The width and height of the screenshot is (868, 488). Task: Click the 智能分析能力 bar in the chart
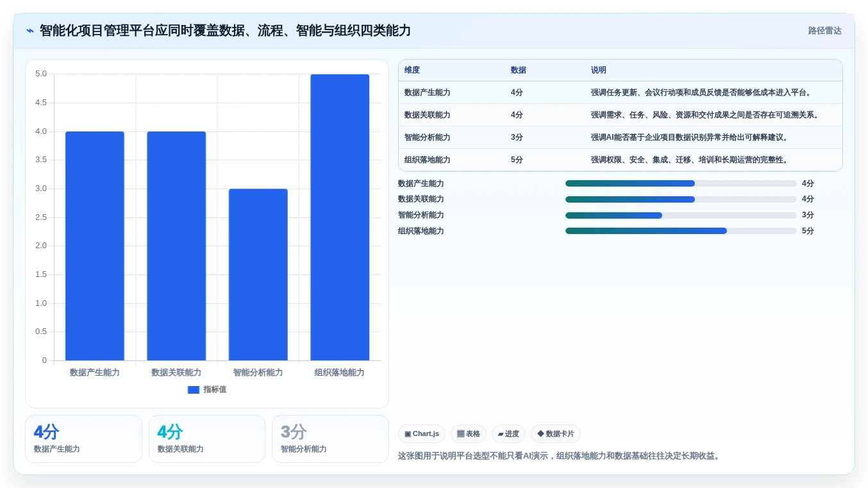(x=258, y=274)
